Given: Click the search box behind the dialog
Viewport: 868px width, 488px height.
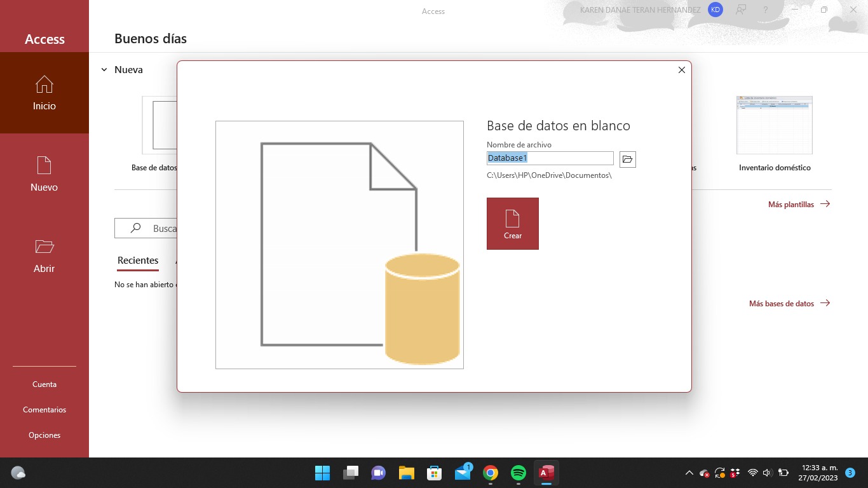Looking at the screenshot, I should click(146, 228).
